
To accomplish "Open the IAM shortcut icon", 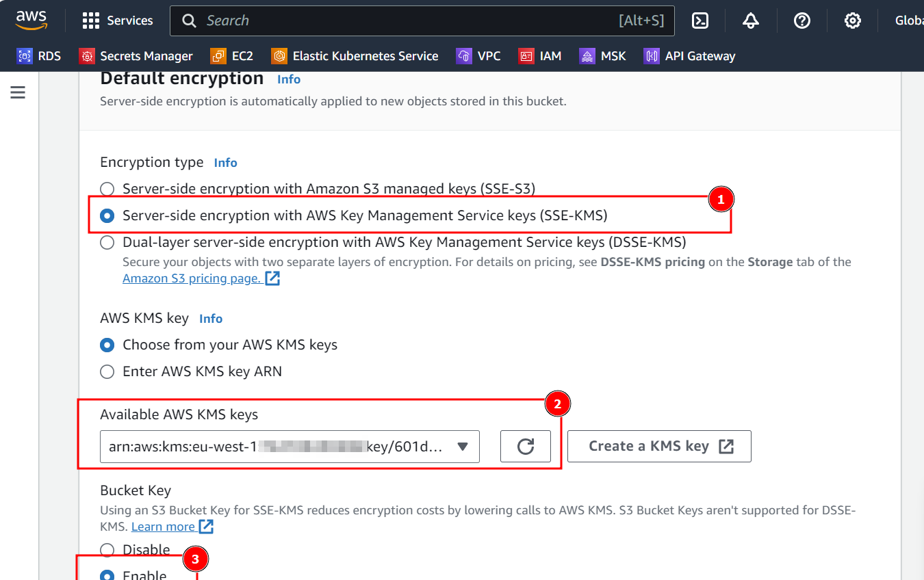I will coord(526,56).
